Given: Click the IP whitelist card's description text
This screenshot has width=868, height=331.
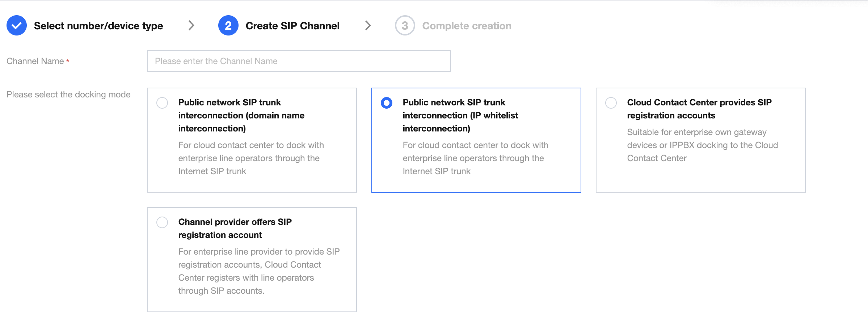Looking at the screenshot, I should (x=475, y=158).
